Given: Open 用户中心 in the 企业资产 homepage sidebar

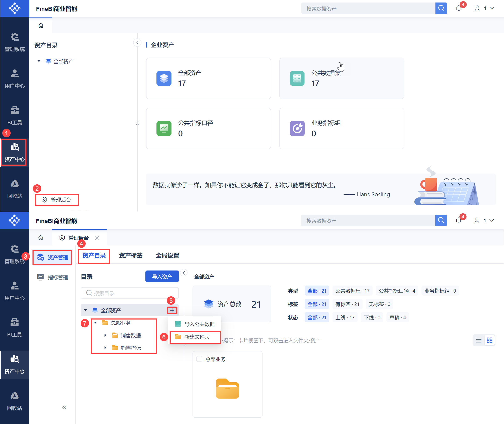Looking at the screenshot, I should [15, 79].
